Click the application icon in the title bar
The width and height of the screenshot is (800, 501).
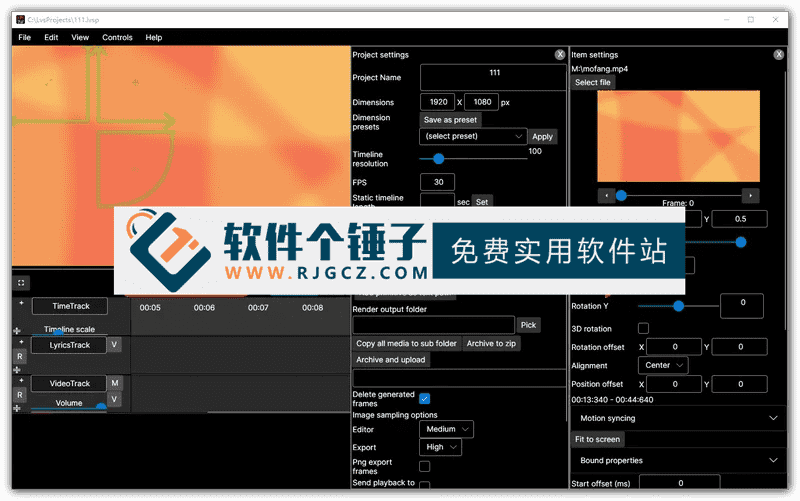tap(20, 19)
